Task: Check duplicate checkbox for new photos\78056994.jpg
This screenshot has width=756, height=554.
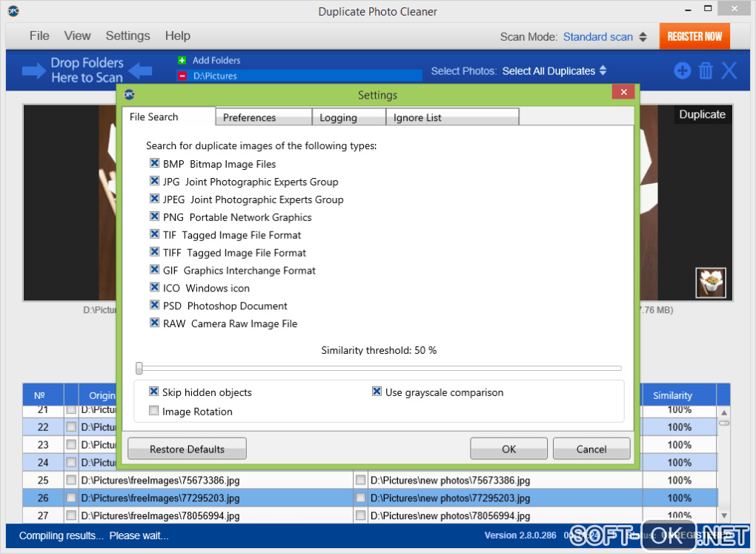Action: 360,515
